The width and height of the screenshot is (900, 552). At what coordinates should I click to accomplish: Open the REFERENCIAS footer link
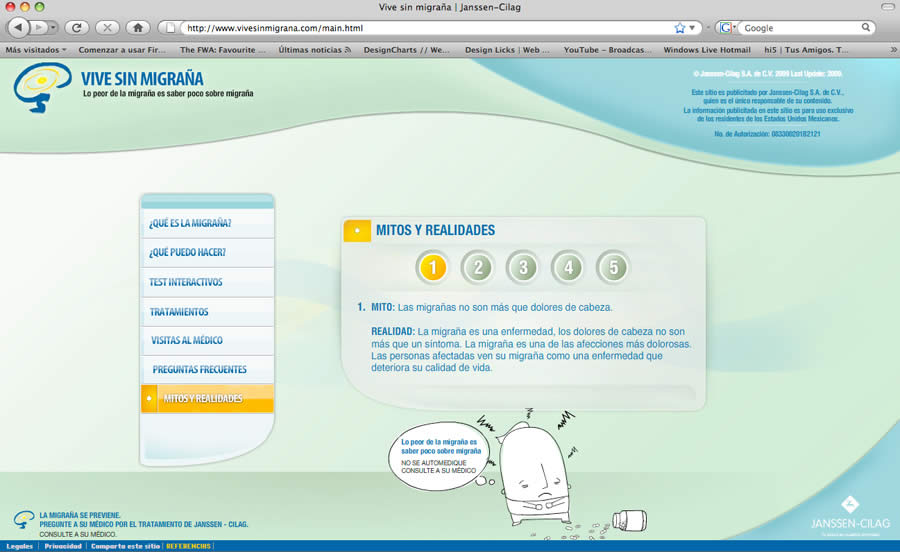[188, 546]
